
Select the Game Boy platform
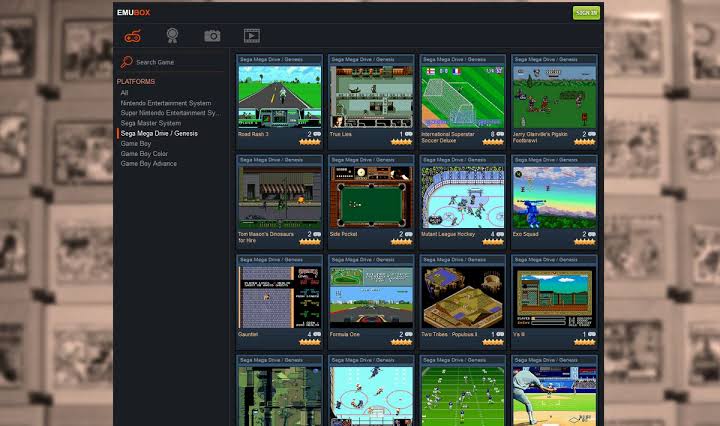[x=135, y=143]
